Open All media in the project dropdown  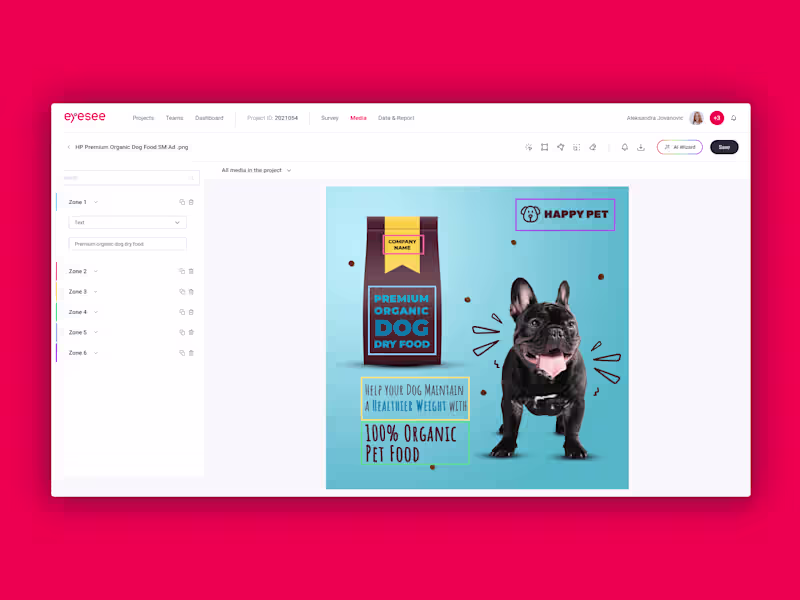(x=256, y=170)
